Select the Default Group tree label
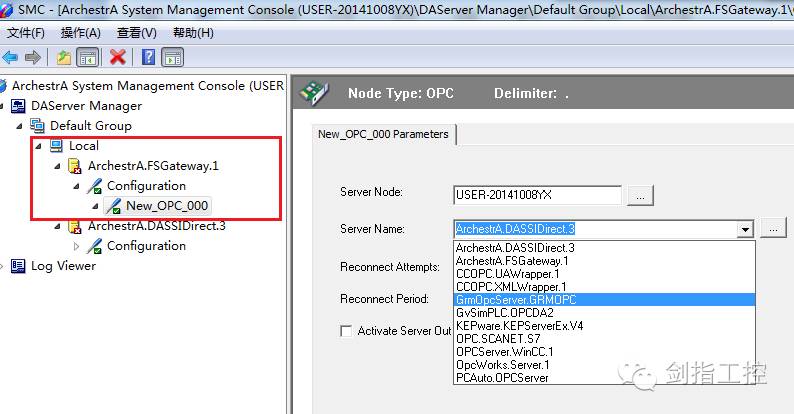 click(91, 126)
